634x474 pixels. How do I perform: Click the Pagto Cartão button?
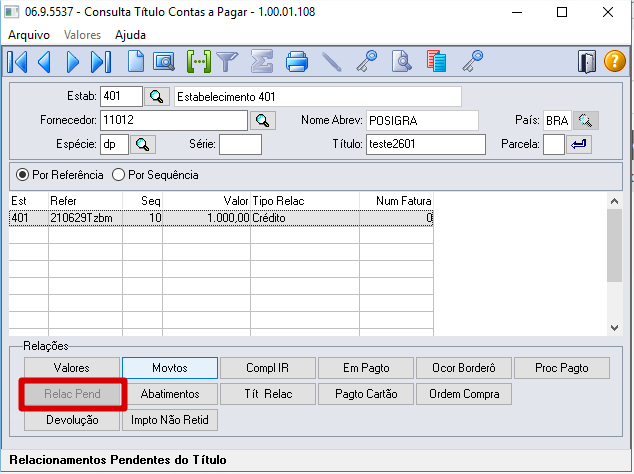tap(366, 394)
